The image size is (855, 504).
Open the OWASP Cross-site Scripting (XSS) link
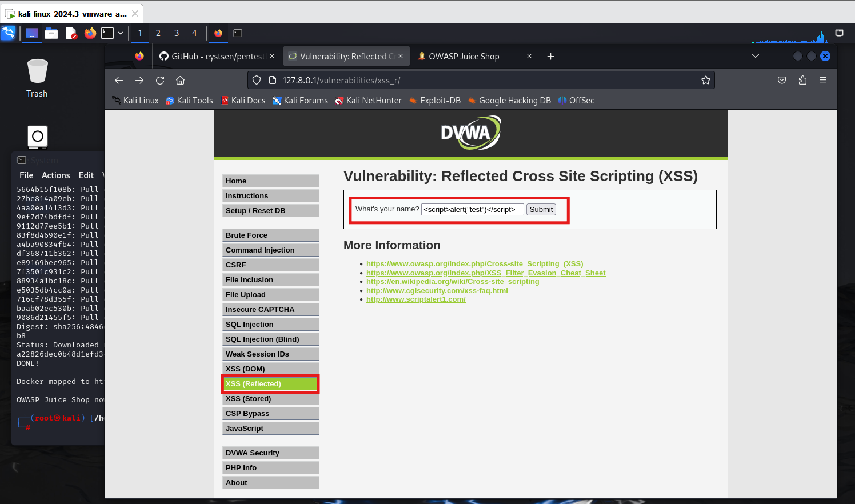[x=474, y=264]
